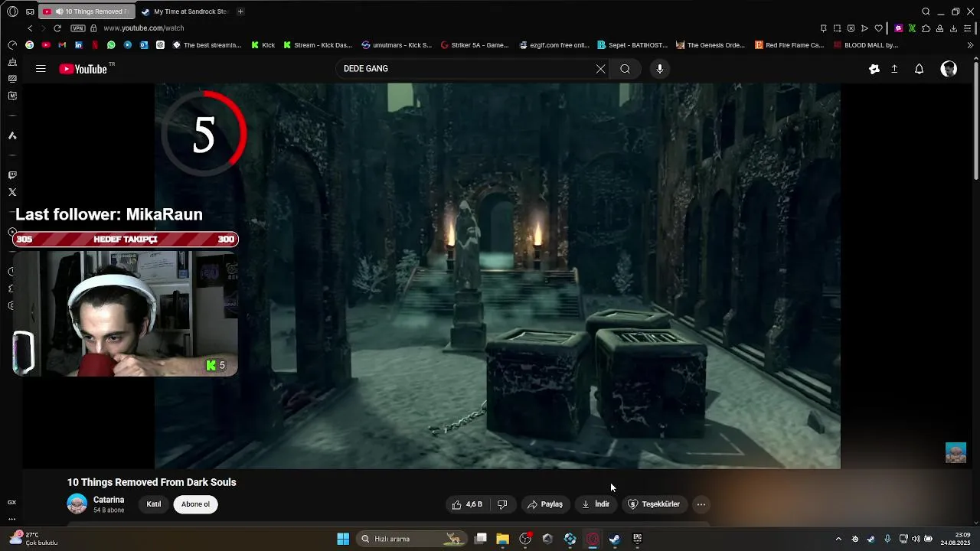Open the Netflix bookmark icon
This screenshot has width=980, height=551.
(x=95, y=45)
